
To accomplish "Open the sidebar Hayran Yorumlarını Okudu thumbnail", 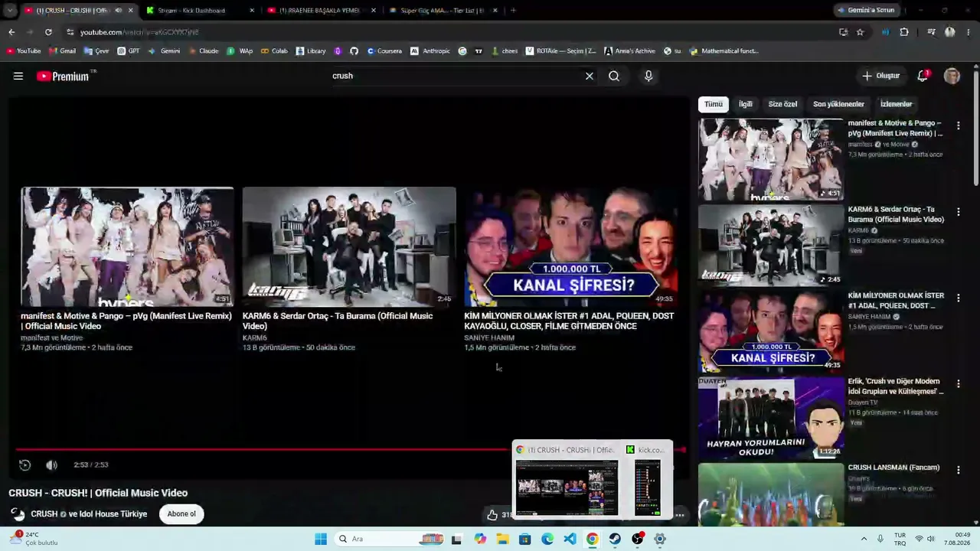I will (771, 418).
